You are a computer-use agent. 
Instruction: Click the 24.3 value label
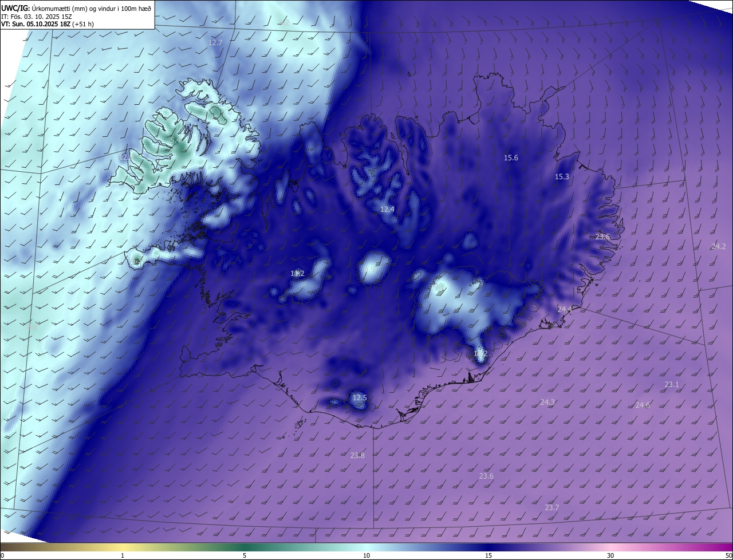[547, 403]
